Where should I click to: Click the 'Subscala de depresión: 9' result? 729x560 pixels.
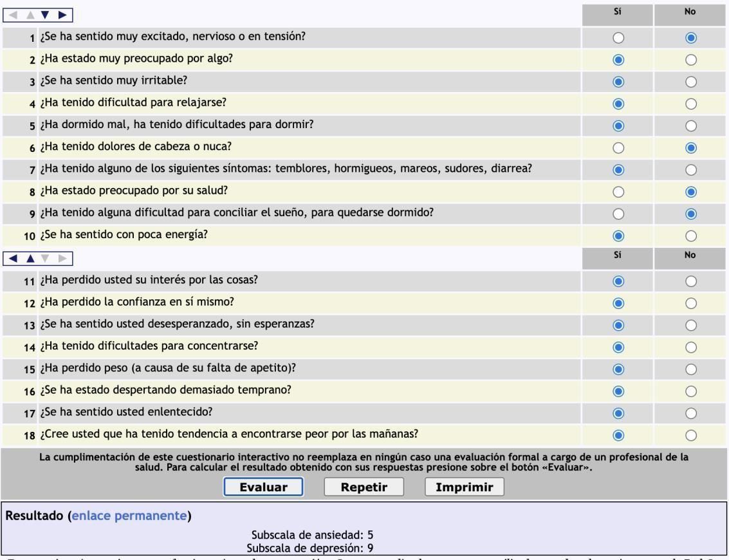click(309, 548)
